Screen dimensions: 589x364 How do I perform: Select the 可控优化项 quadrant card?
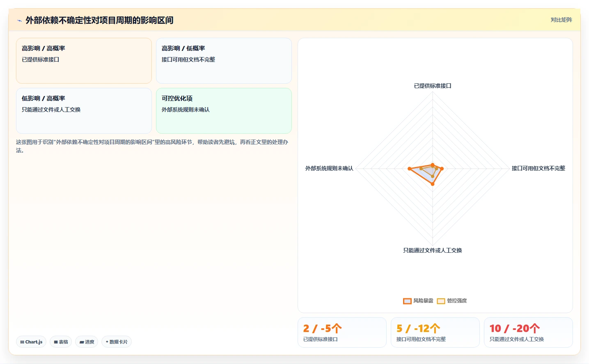(x=224, y=111)
